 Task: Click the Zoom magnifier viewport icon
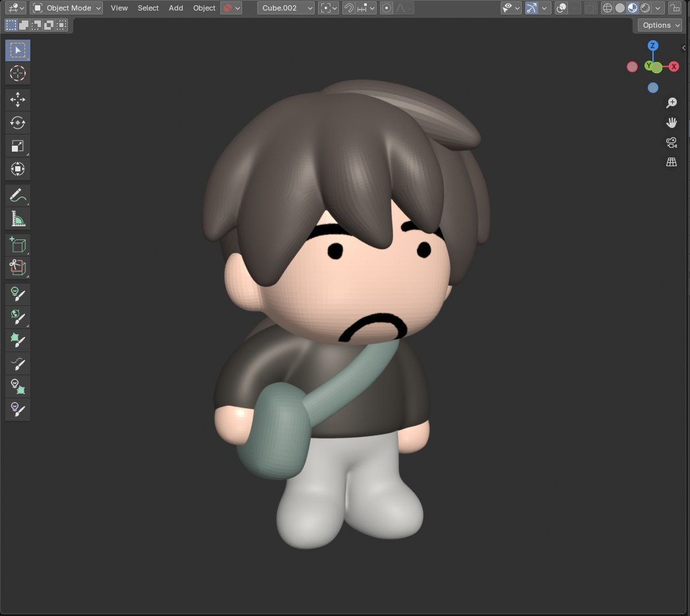click(x=672, y=103)
